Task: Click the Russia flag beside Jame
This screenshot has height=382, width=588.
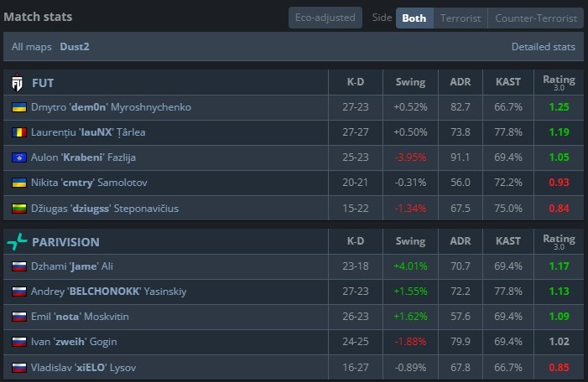Action: pyautogui.click(x=18, y=266)
